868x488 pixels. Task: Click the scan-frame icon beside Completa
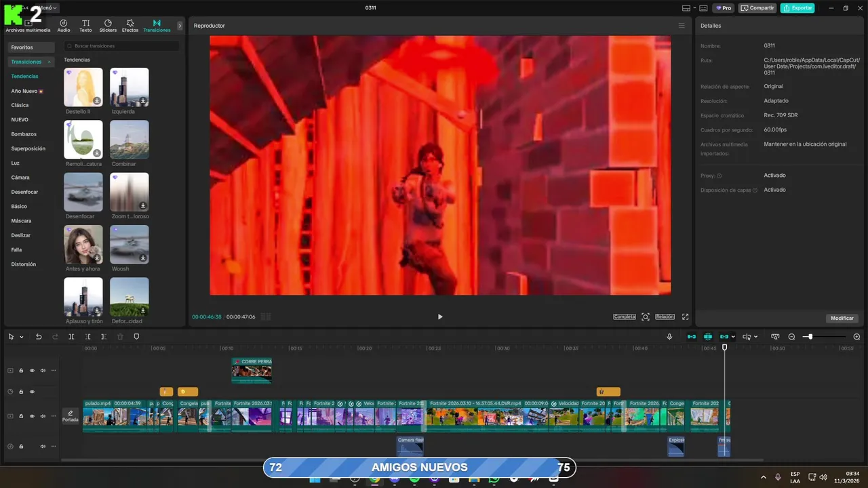click(x=646, y=317)
